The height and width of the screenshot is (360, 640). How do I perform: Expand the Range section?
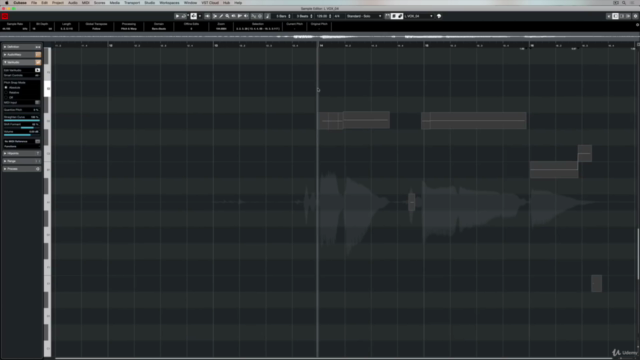pyautogui.click(x=5, y=161)
